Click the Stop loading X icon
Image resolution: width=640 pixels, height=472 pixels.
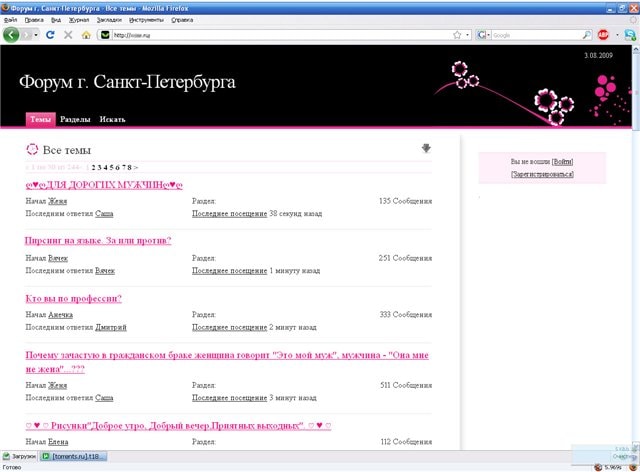[x=69, y=34]
